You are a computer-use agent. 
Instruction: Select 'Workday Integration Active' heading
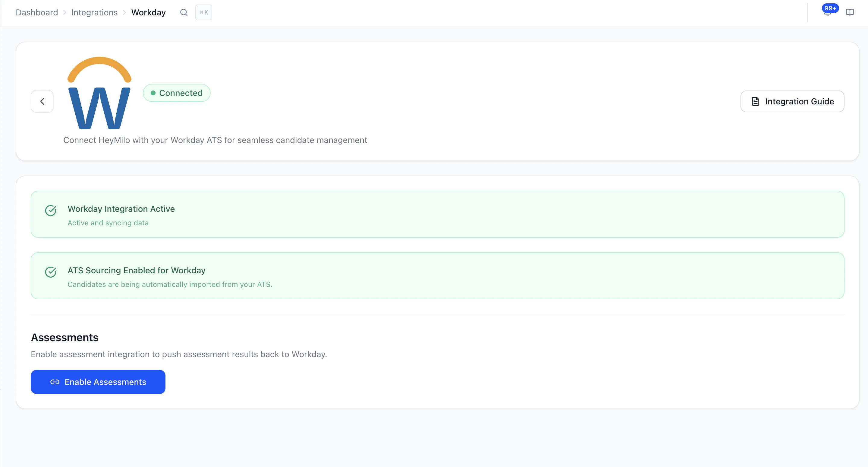[x=121, y=209]
